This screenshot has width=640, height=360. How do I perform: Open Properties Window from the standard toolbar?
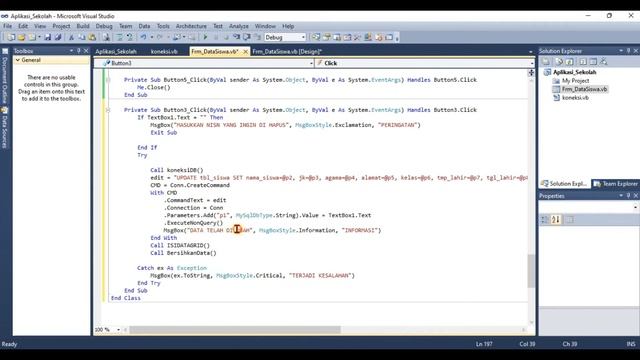tap(327, 37)
